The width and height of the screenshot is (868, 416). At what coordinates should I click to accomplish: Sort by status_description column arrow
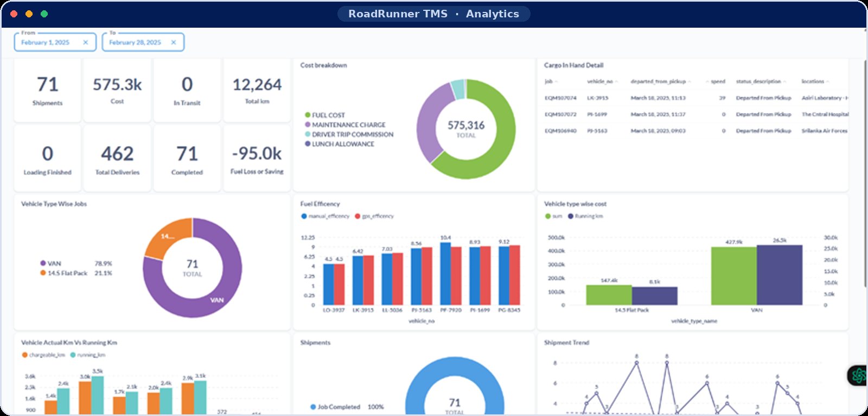point(784,82)
